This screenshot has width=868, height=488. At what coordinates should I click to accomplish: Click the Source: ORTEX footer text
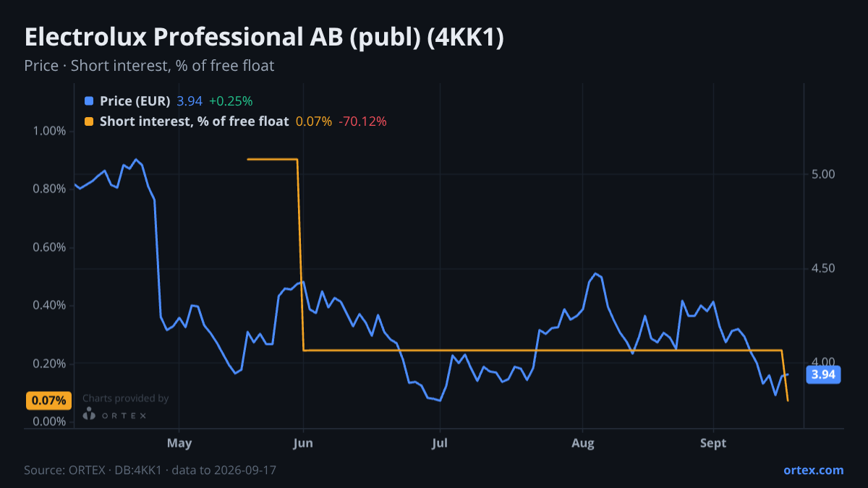[x=150, y=470]
